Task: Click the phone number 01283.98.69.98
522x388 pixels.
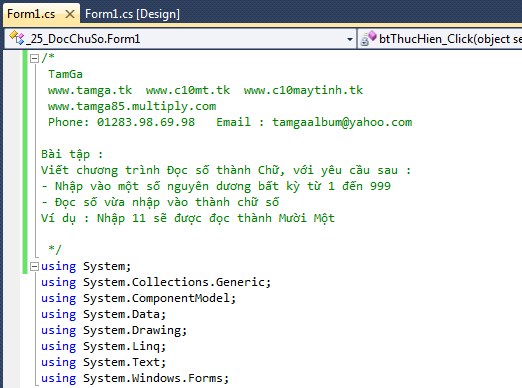Action: 146,122
